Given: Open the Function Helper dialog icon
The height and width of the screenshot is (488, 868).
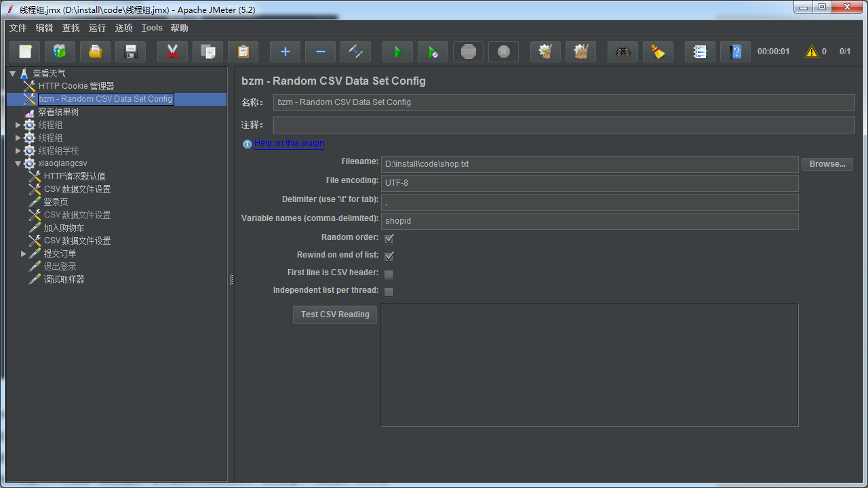Looking at the screenshot, I should [x=701, y=52].
